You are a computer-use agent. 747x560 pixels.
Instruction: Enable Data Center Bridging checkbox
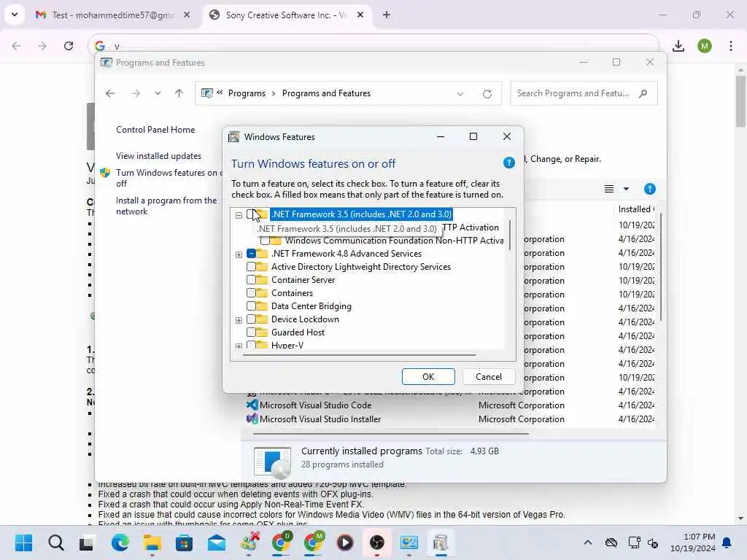[251, 306]
